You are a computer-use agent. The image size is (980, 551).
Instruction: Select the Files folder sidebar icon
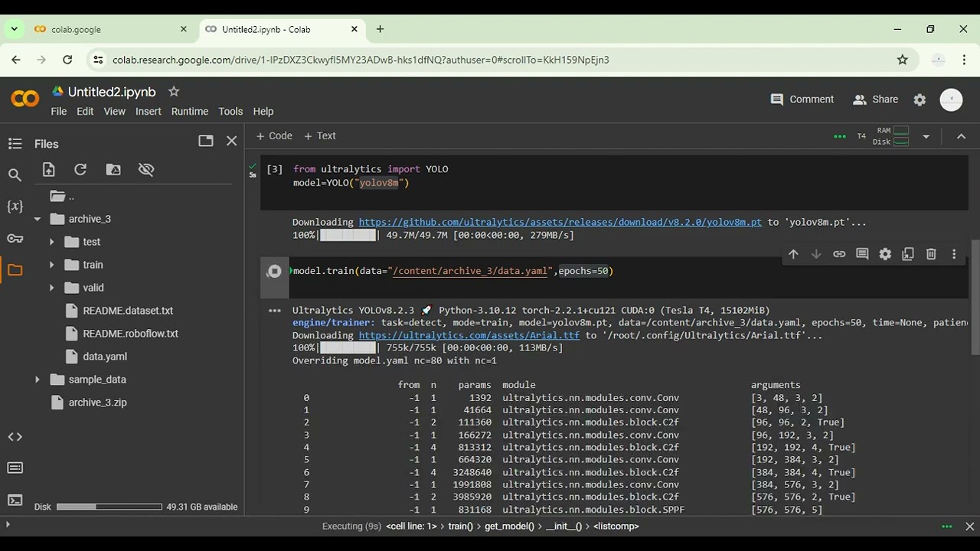(x=15, y=270)
